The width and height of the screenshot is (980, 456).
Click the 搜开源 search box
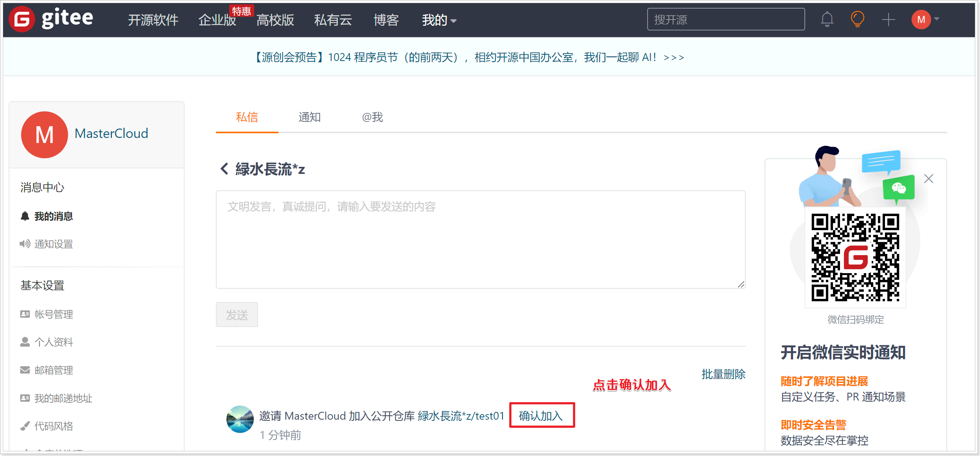pyautogui.click(x=725, y=20)
